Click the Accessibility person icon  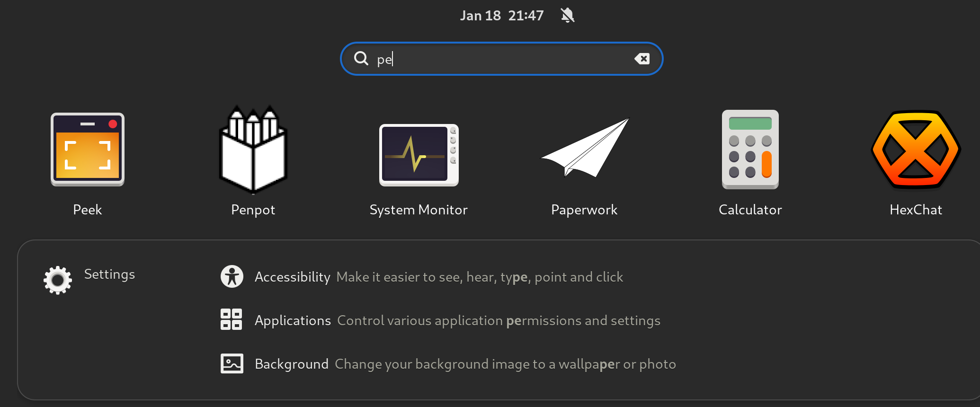coord(232,276)
